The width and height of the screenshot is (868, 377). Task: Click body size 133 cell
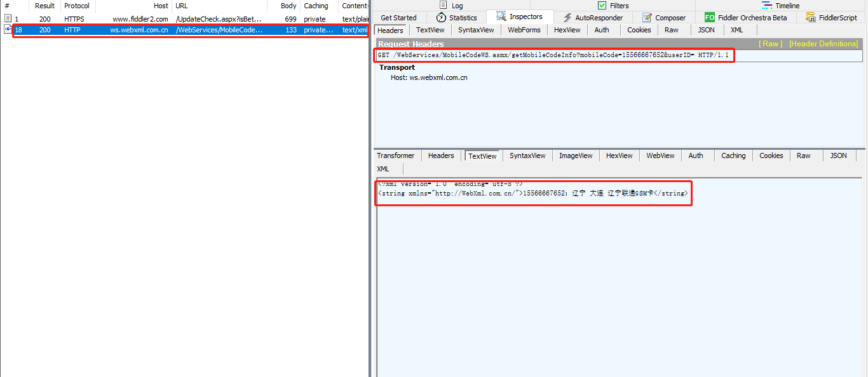pos(291,30)
